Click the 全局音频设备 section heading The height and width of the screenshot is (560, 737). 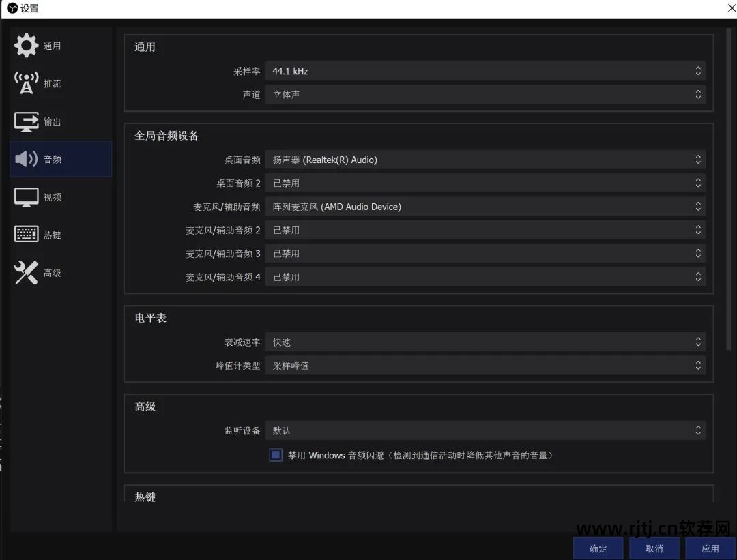[167, 136]
